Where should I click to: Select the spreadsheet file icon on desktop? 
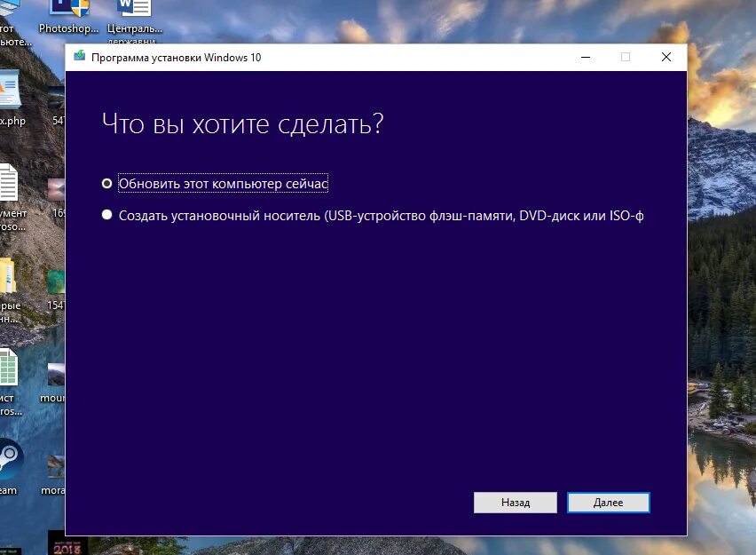[x=8, y=368]
